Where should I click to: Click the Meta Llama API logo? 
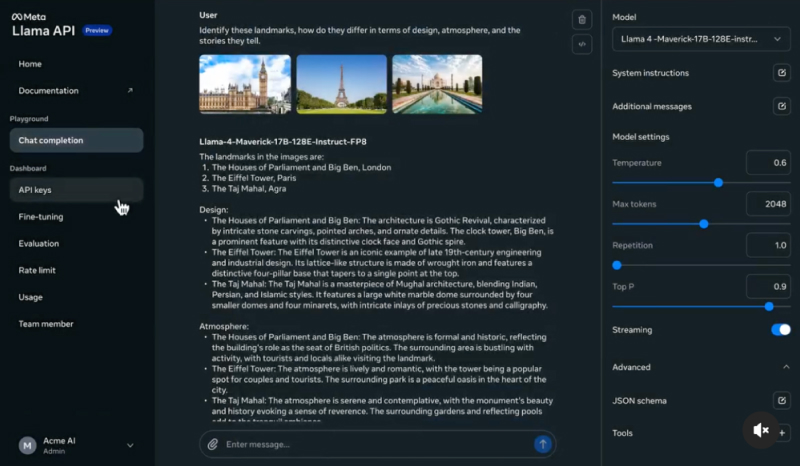[x=43, y=25]
